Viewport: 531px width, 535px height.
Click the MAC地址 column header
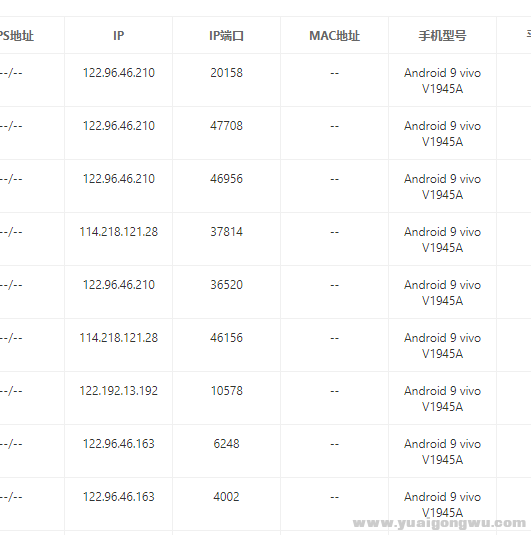(x=334, y=35)
